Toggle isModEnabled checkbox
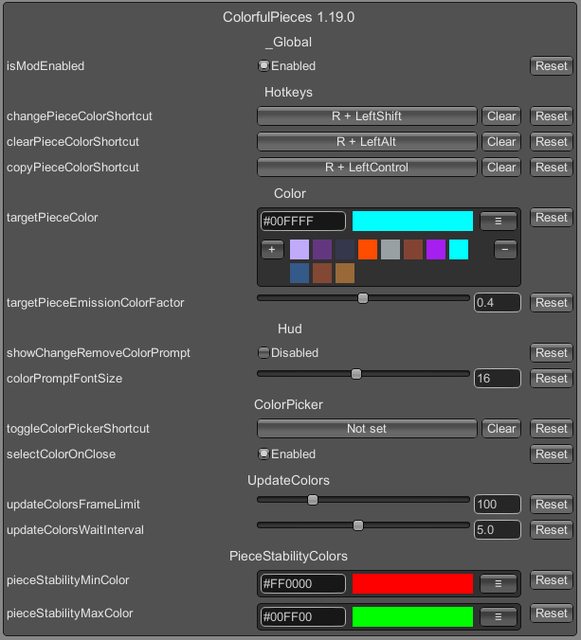Screen dimensions: 581x640 pos(264,66)
